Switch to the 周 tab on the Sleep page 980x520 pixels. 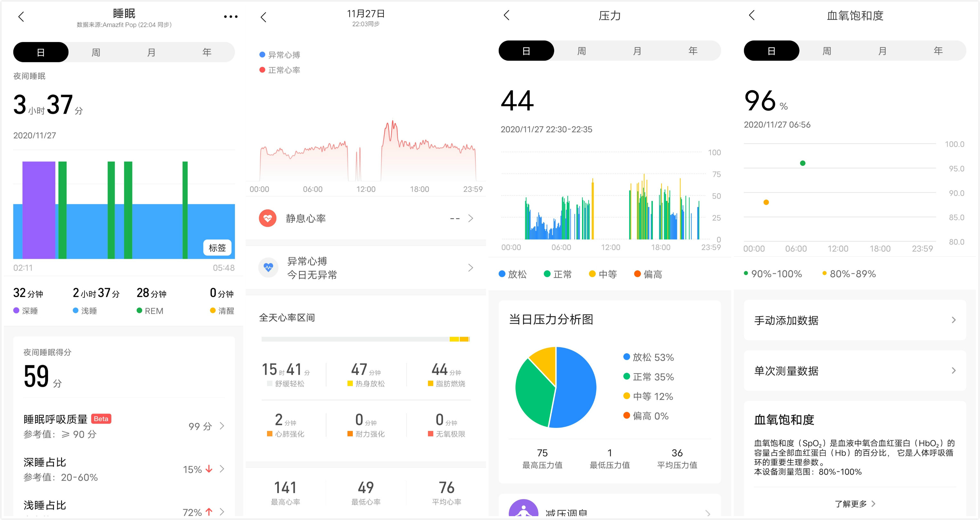pyautogui.click(x=96, y=52)
